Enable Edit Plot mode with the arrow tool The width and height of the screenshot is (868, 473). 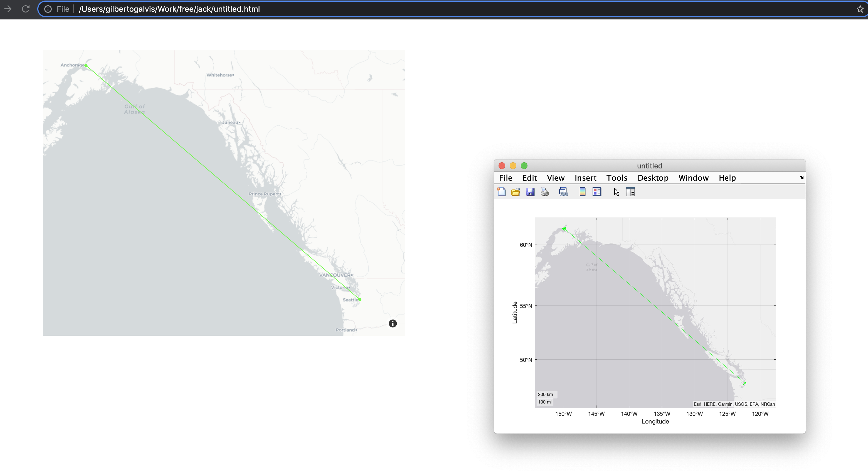pyautogui.click(x=616, y=191)
